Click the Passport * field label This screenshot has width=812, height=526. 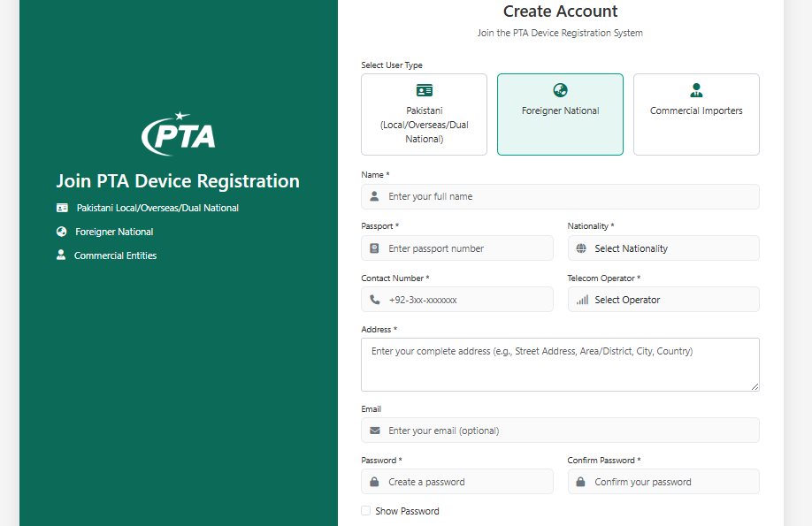coord(380,226)
